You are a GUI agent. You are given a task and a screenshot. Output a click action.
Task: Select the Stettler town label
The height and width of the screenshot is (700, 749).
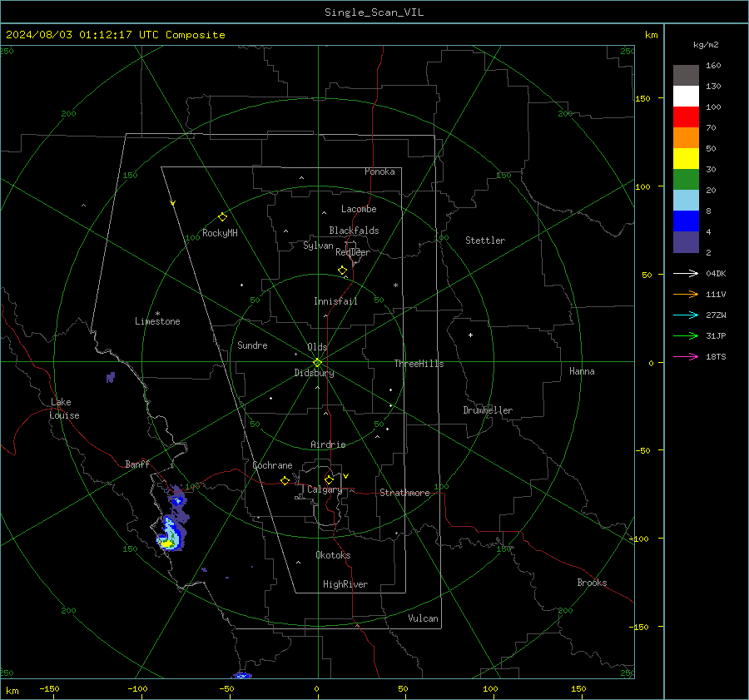(x=485, y=241)
